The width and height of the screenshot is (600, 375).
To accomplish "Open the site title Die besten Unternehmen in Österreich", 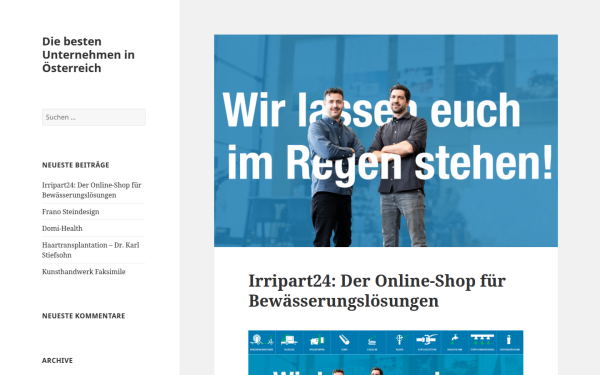I will pyautogui.click(x=88, y=55).
